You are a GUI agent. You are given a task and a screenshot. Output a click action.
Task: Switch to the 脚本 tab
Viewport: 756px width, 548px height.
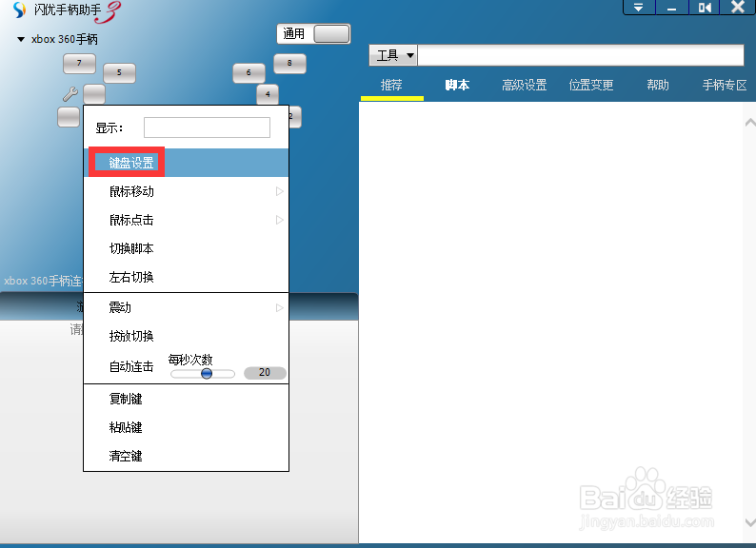point(457,86)
